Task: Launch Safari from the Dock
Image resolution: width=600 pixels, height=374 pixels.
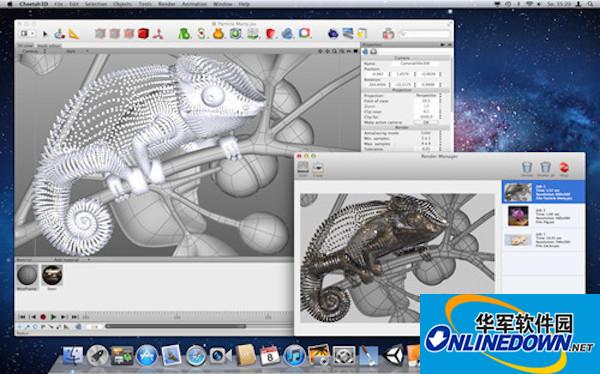Action: pyautogui.click(x=196, y=356)
